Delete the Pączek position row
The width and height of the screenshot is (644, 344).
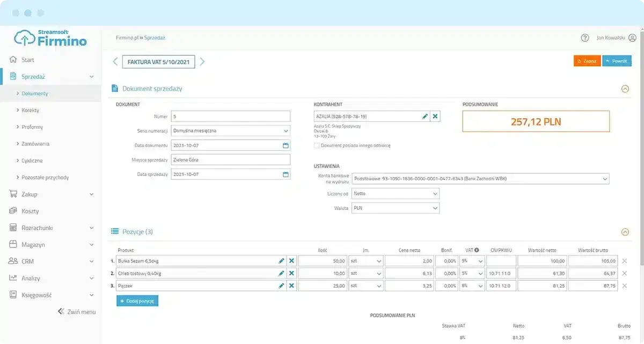624,286
